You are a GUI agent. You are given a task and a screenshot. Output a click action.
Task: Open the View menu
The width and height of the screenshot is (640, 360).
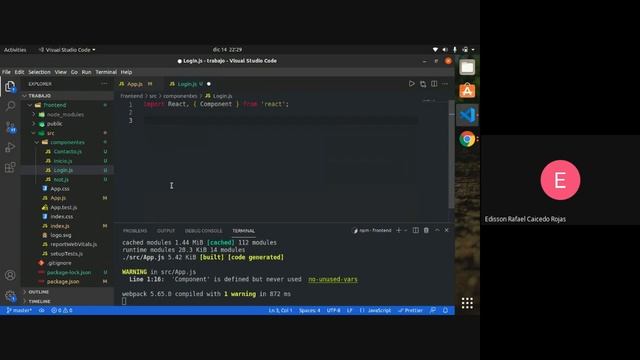click(x=60, y=72)
